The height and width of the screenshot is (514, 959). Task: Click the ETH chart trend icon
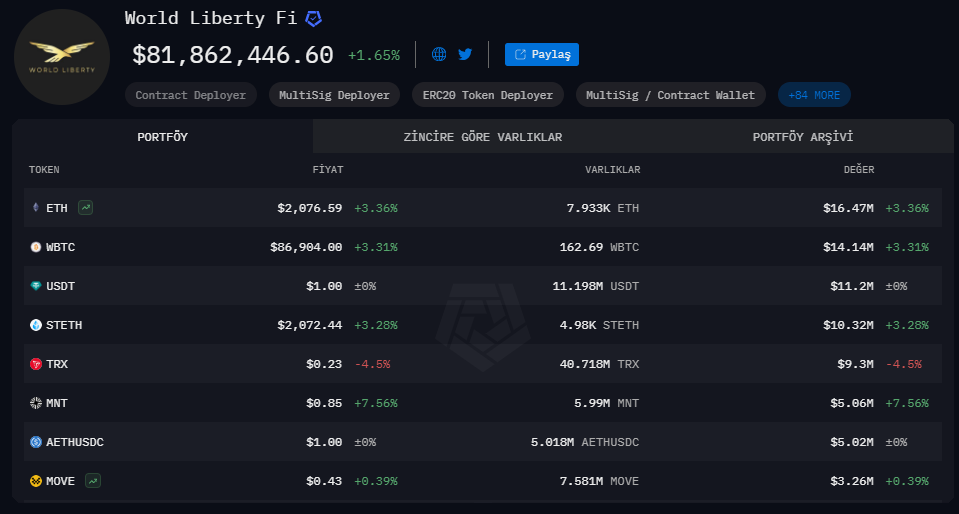point(87,208)
